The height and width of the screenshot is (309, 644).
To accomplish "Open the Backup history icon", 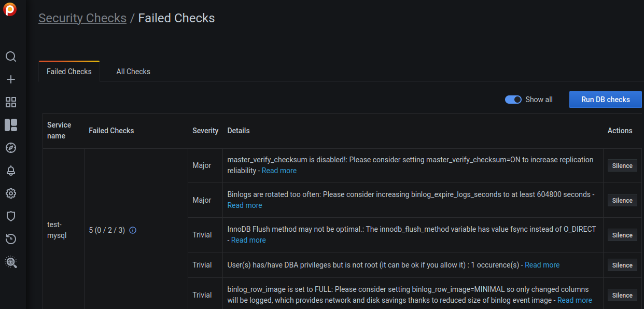I will tap(10, 239).
